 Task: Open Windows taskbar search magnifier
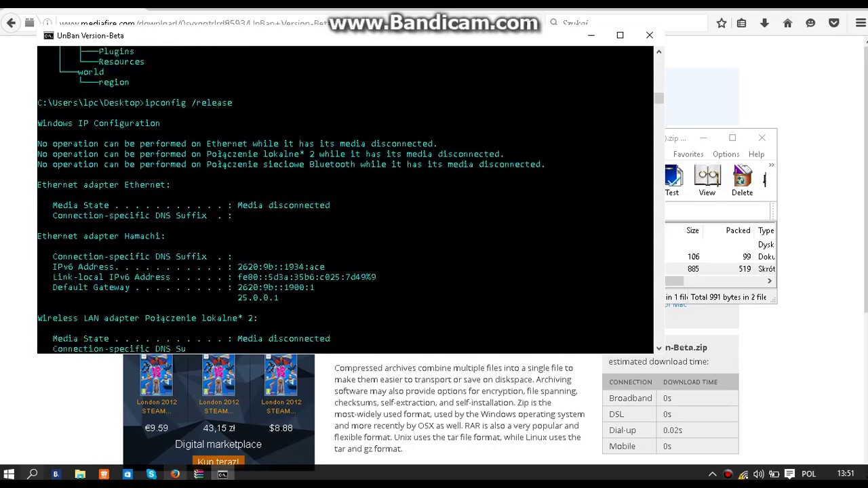click(32, 474)
